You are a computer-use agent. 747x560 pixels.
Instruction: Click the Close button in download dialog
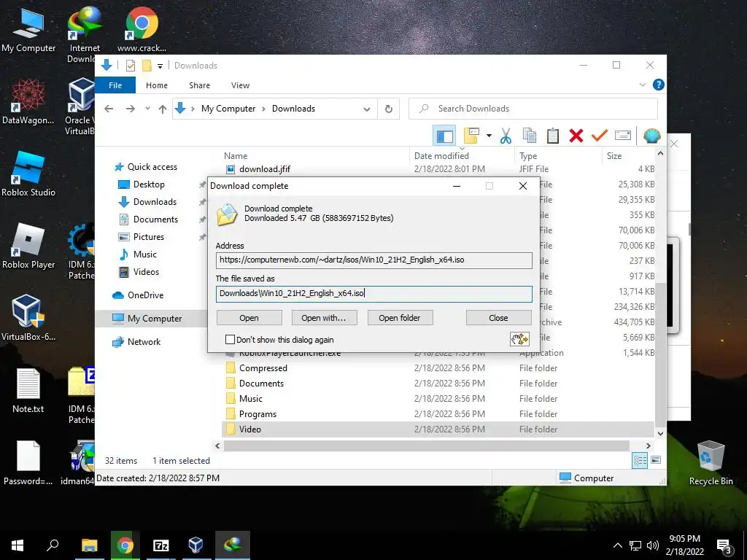coord(498,318)
